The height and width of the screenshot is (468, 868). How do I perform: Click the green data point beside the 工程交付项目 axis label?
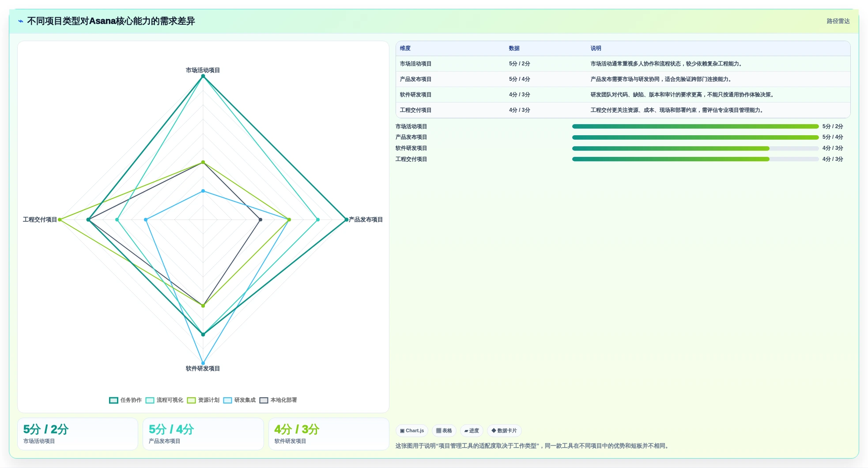pyautogui.click(x=60, y=220)
